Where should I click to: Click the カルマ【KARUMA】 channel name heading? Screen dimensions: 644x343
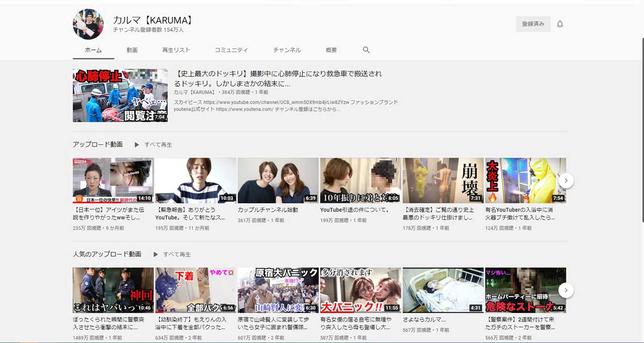[154, 20]
